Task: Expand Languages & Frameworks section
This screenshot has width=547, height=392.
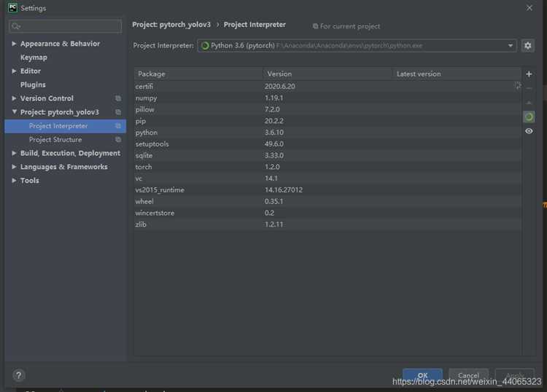Action: (14, 167)
